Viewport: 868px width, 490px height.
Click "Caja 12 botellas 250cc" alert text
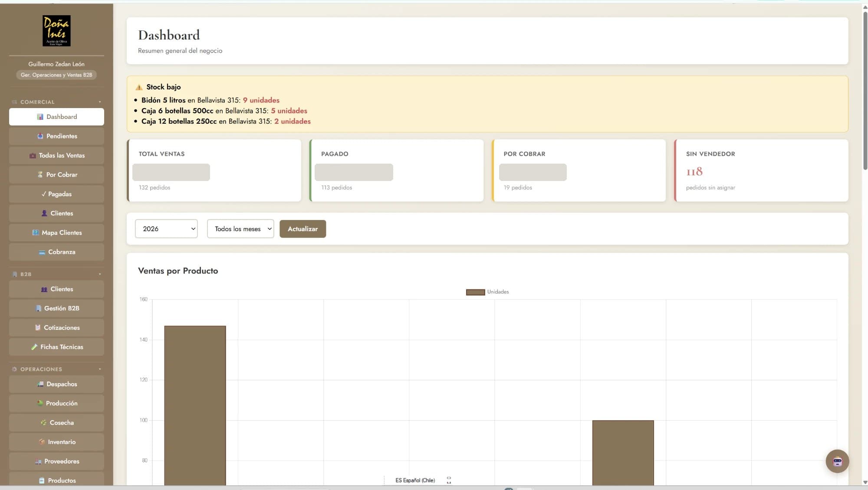pos(179,122)
